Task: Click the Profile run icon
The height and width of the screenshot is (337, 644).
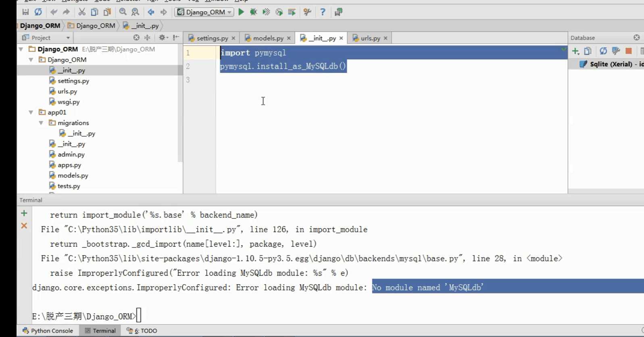Action: pyautogui.click(x=279, y=12)
